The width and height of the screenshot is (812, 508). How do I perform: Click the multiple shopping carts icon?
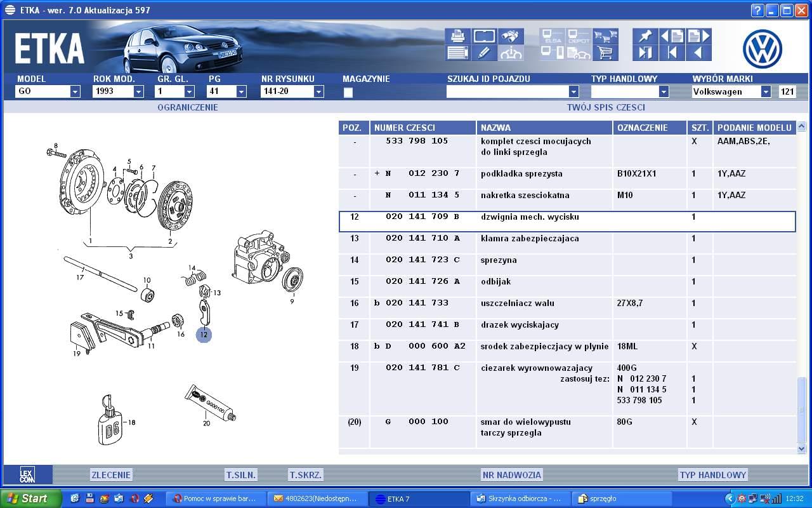[605, 36]
